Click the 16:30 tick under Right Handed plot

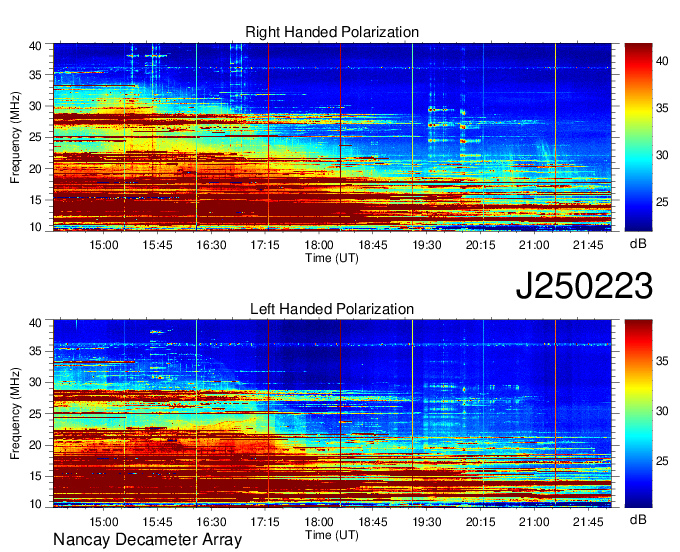pyautogui.click(x=211, y=245)
